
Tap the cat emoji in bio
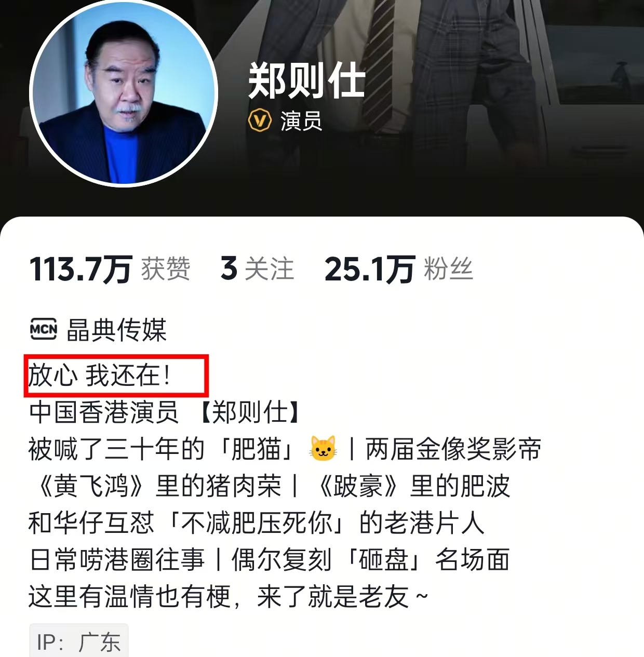tap(323, 448)
